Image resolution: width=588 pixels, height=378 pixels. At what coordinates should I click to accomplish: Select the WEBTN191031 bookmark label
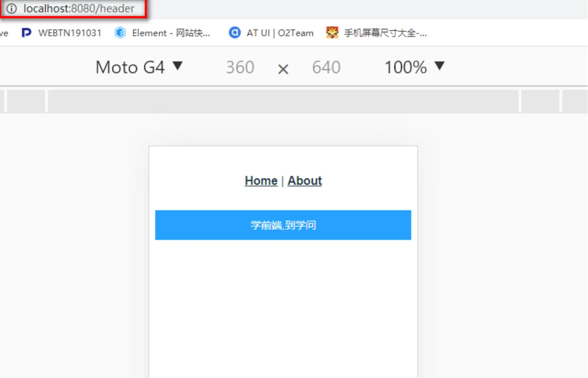point(70,33)
